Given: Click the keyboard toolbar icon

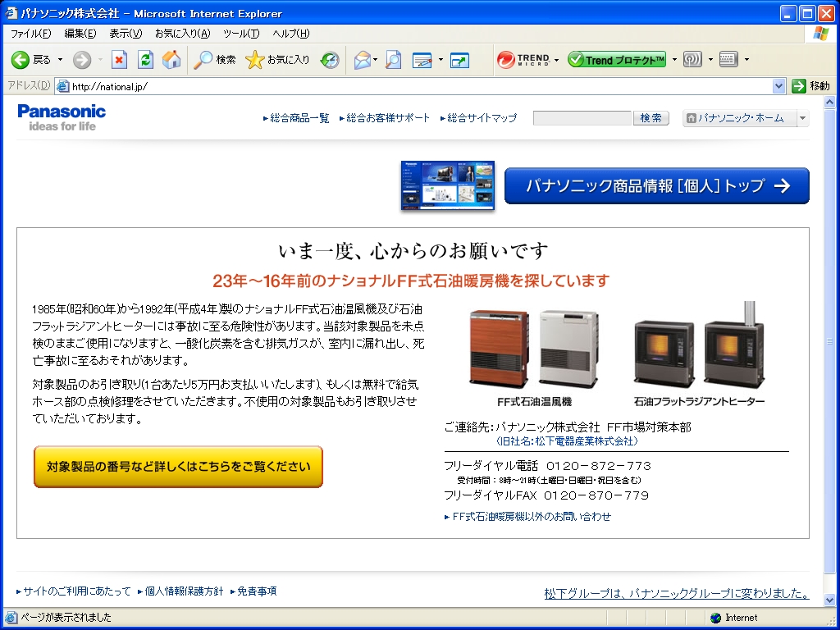Looking at the screenshot, I should click(728, 59).
